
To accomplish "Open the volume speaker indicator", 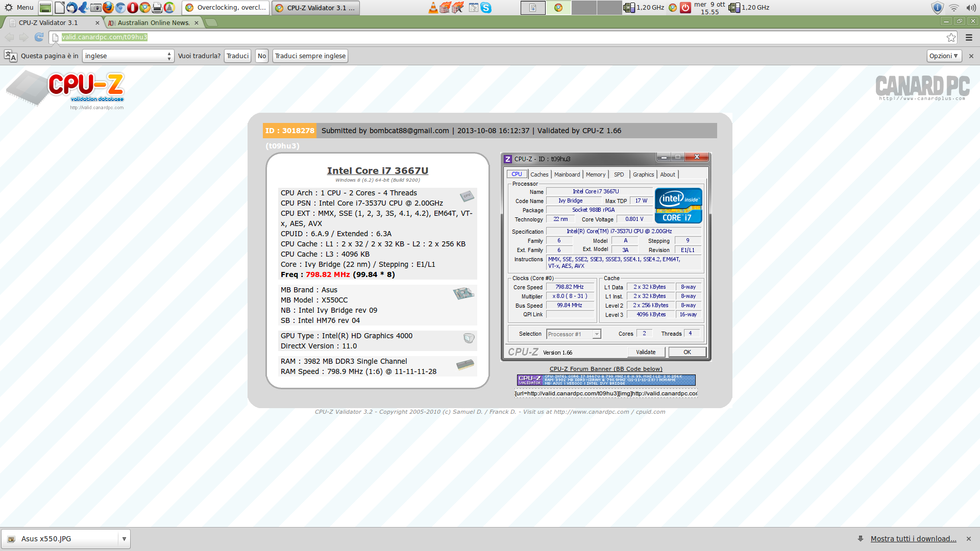I will point(971,8).
